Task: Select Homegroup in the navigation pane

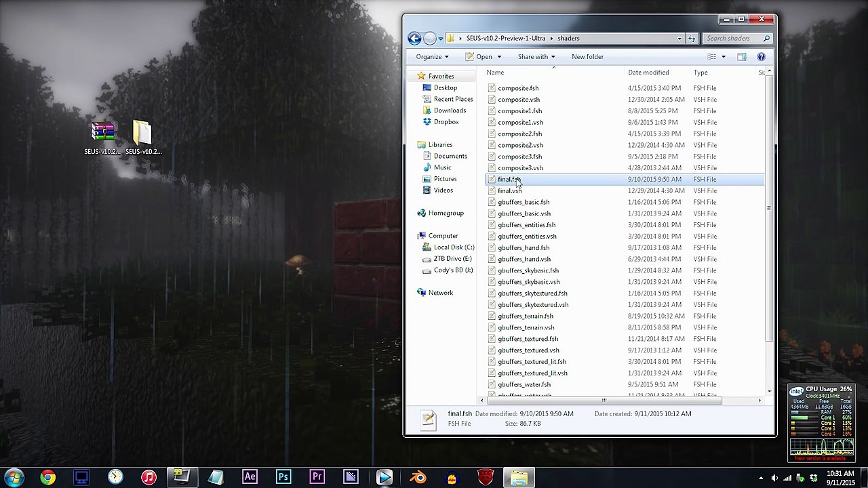Action: (446, 213)
